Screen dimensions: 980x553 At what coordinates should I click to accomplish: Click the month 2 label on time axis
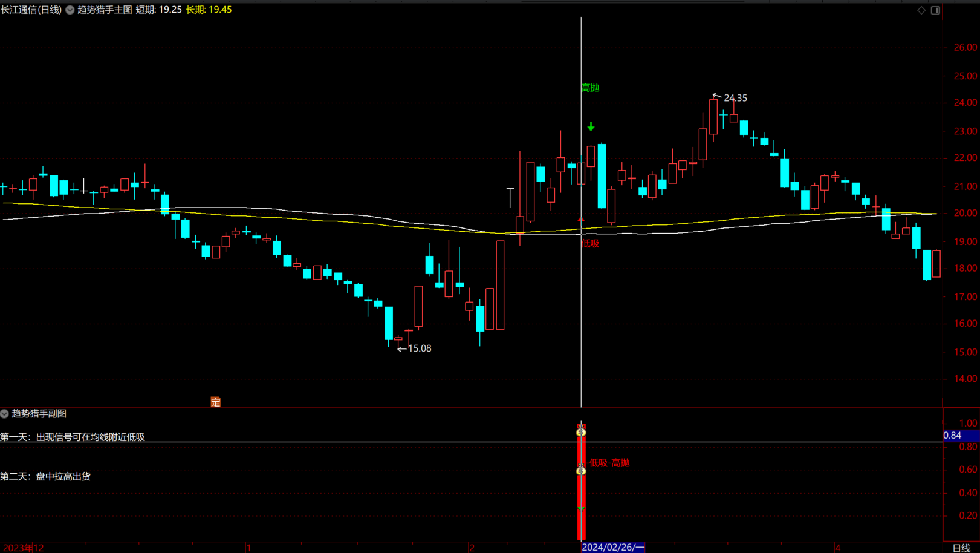472,548
